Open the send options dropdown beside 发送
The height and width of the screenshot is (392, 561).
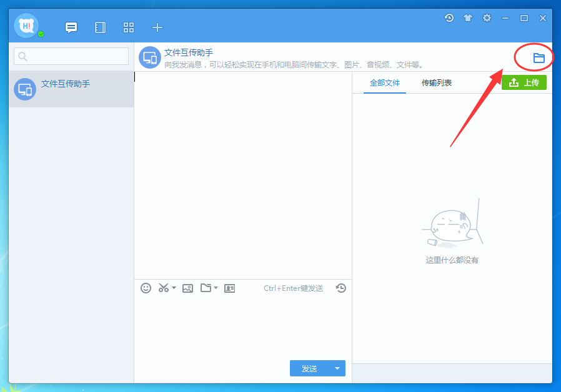tap(336, 368)
